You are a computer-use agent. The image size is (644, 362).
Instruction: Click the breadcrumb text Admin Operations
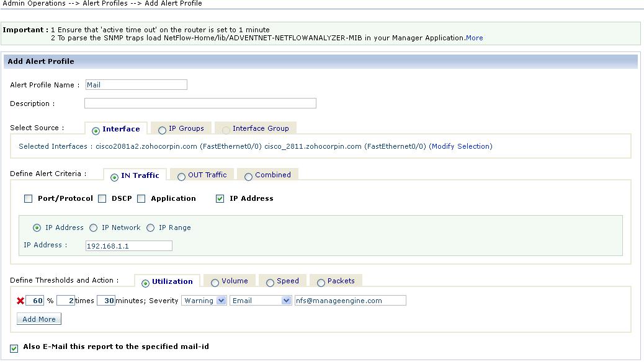tap(34, 3)
